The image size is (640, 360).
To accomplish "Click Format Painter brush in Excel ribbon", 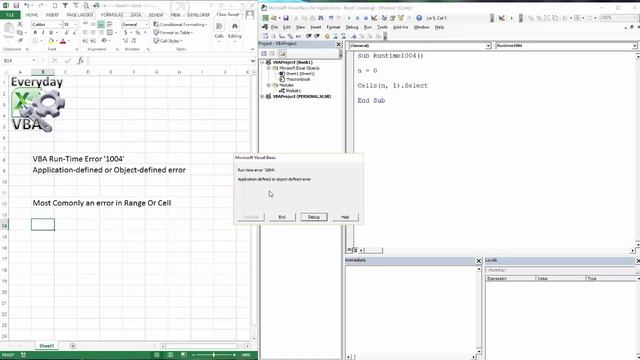I will [x=20, y=40].
